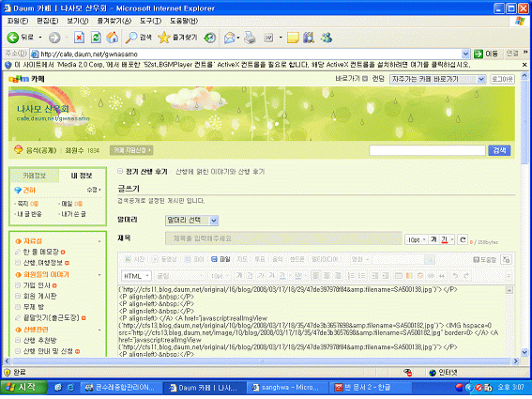This screenshot has height=399, width=532.
Task: Click the 이동 Go button
Action: pos(486,54)
